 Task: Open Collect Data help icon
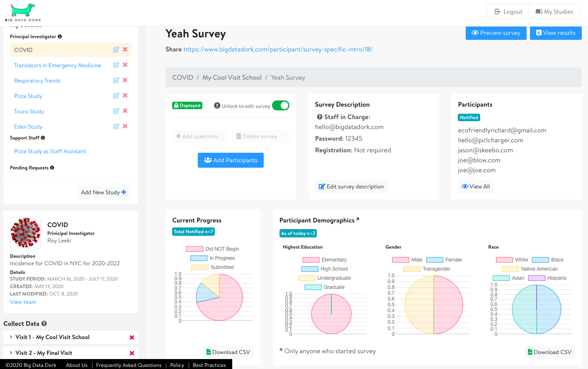(44, 323)
